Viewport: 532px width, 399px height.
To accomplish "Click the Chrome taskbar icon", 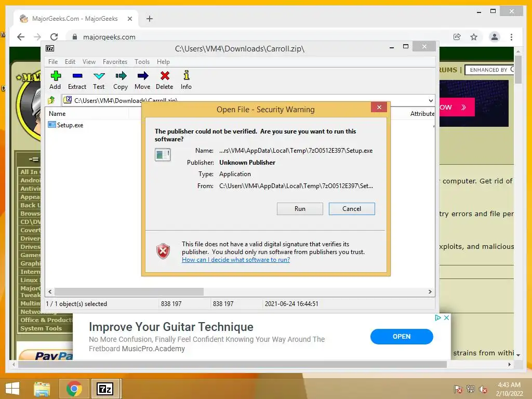I will click(x=74, y=389).
